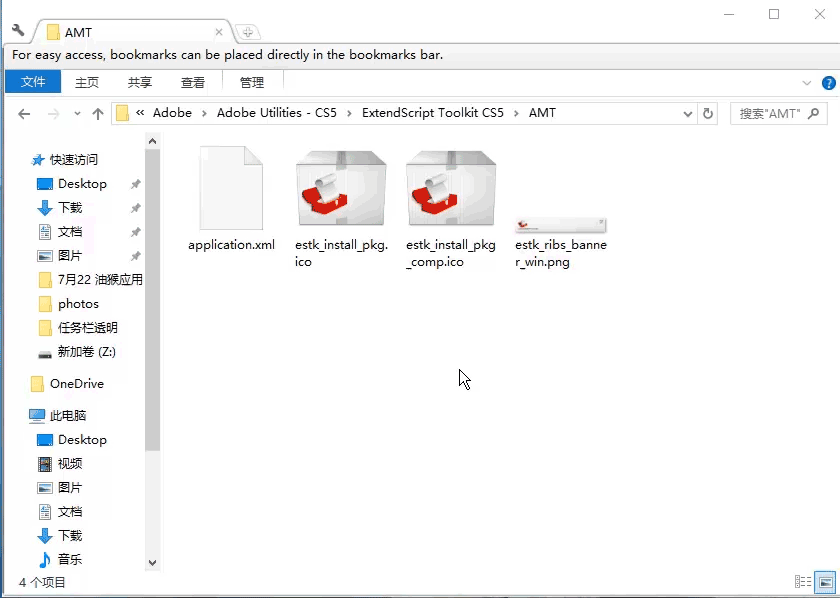Go back using the back arrow
Image resolution: width=840 pixels, height=598 pixels.
tap(22, 113)
